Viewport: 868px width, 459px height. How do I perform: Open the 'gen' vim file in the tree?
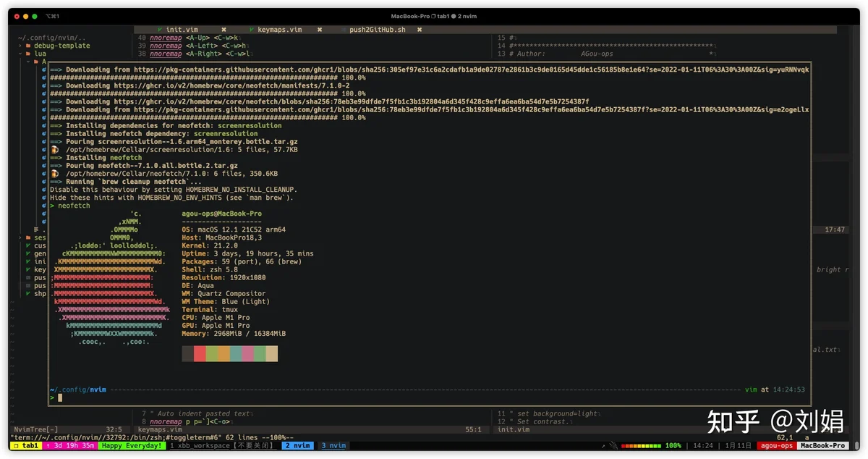point(40,253)
